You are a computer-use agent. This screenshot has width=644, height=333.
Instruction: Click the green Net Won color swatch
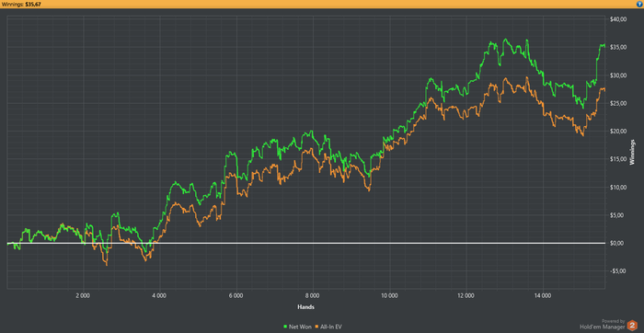click(286, 327)
